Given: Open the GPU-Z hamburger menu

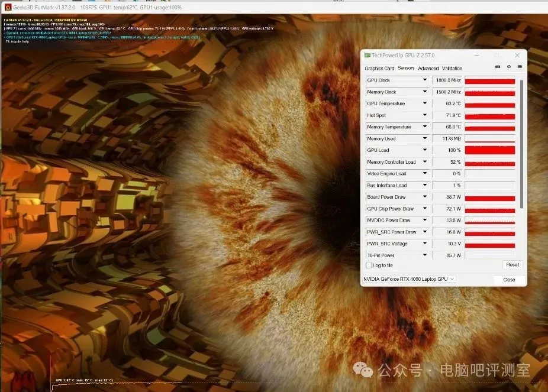Looking at the screenshot, I should 520,67.
